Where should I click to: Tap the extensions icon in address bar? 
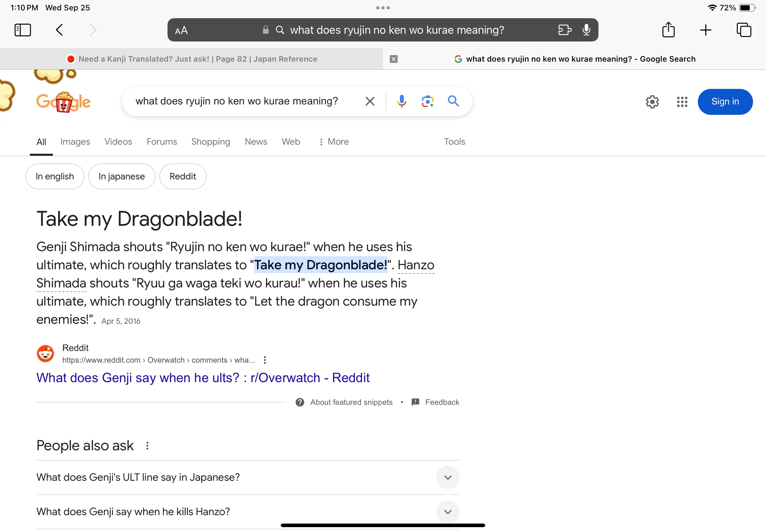[x=564, y=30]
